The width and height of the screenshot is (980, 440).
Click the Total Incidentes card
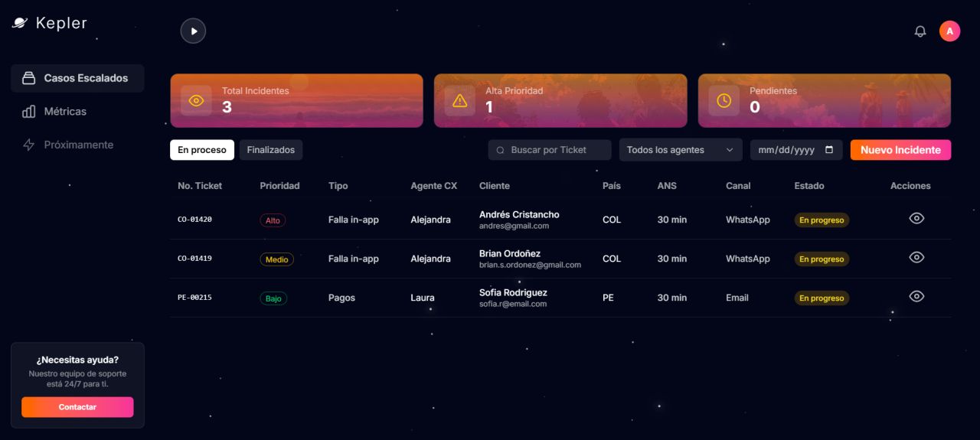296,100
